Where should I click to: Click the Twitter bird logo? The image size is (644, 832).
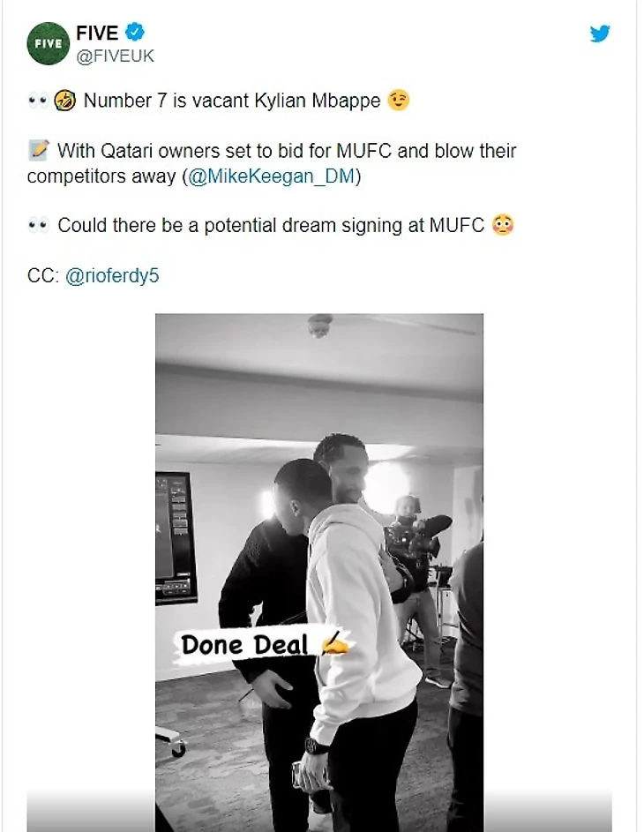(x=600, y=34)
